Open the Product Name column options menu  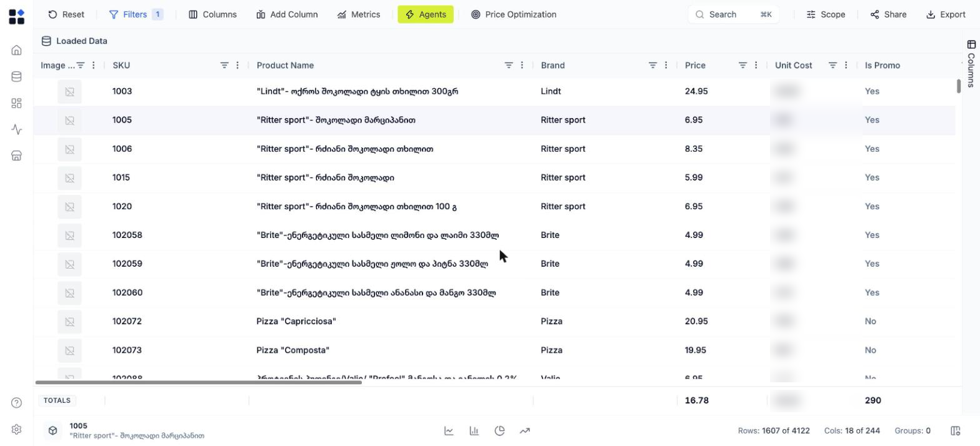pyautogui.click(x=522, y=65)
